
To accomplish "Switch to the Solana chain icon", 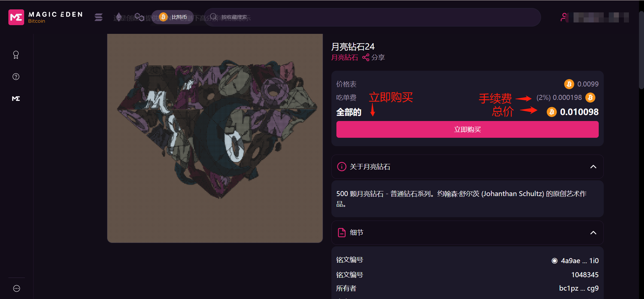I will coord(99,17).
